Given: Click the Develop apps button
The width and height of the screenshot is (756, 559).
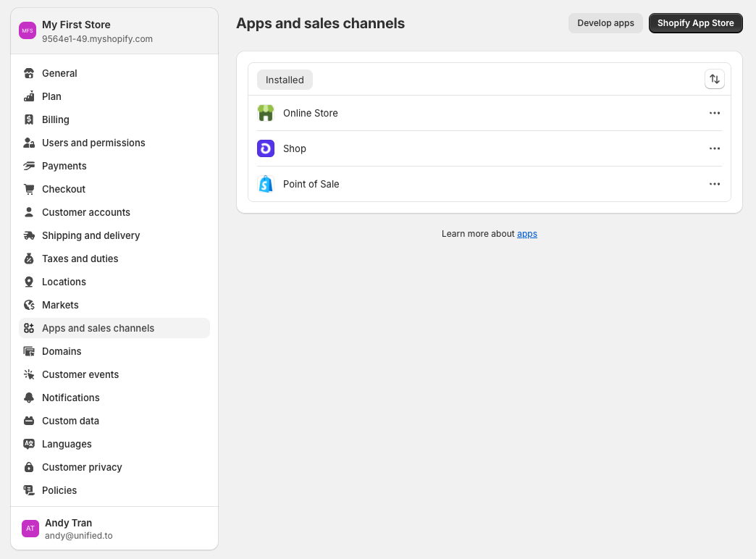Looking at the screenshot, I should 605,23.
